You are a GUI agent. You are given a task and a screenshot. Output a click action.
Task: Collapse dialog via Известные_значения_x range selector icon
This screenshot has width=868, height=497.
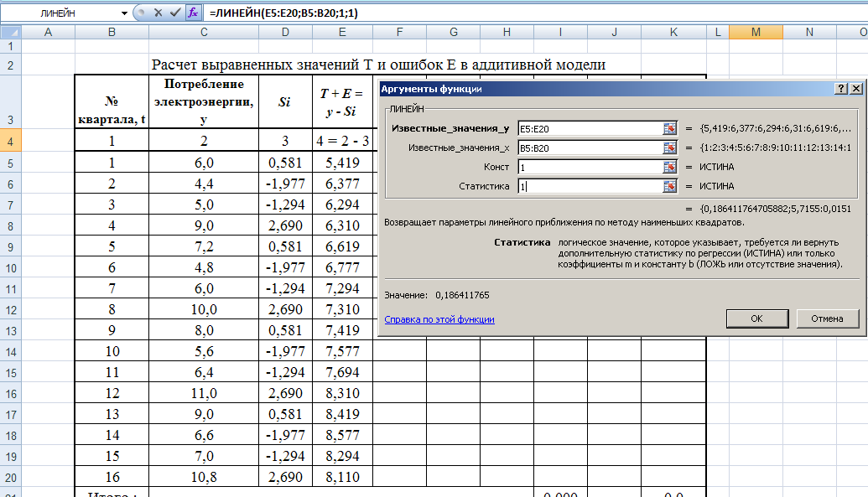coord(670,148)
